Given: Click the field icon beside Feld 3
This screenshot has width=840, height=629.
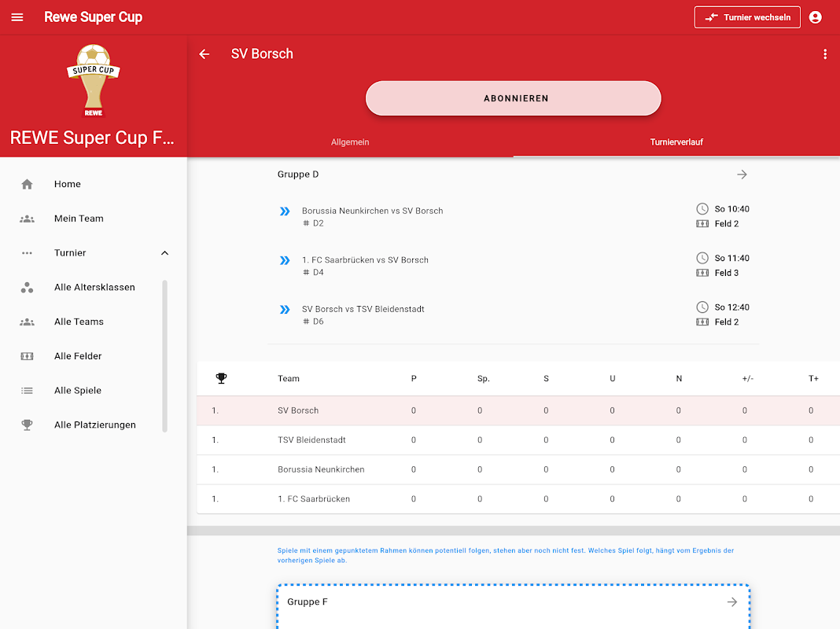Looking at the screenshot, I should click(702, 273).
